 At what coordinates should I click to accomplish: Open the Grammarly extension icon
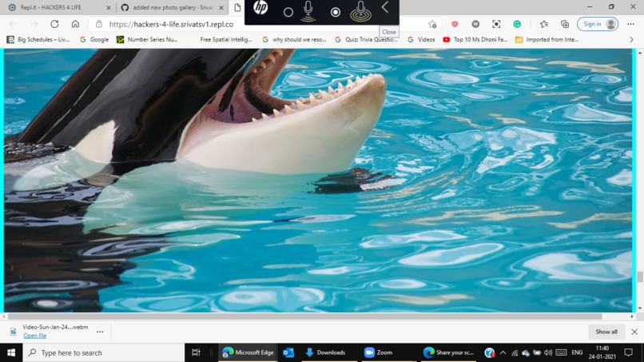pyautogui.click(x=517, y=24)
